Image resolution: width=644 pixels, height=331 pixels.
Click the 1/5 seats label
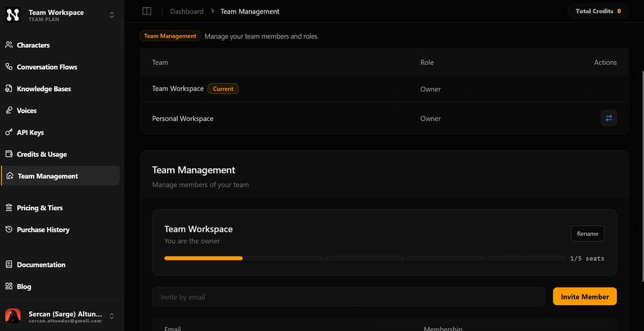(587, 259)
